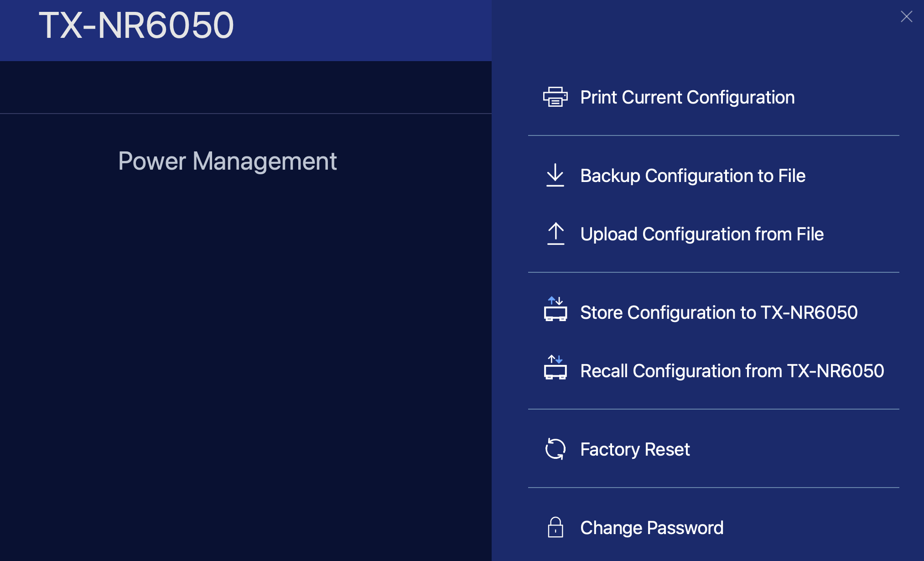
Task: Click the Recall Configuration device icon
Action: click(555, 369)
